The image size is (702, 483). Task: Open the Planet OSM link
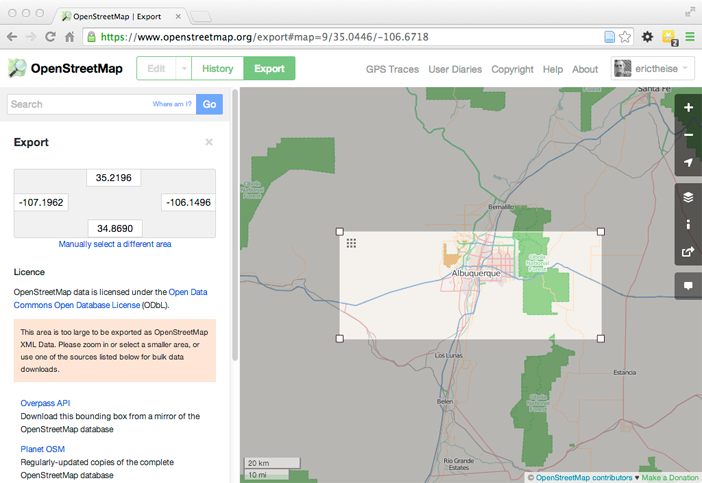click(43, 449)
